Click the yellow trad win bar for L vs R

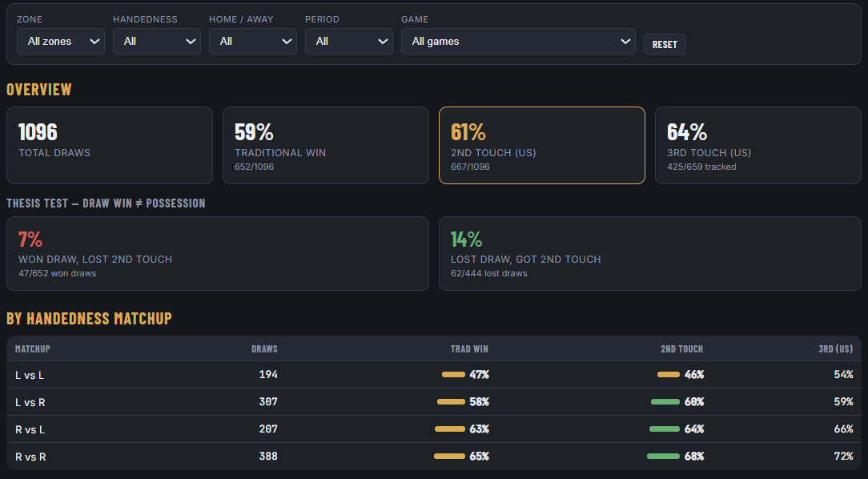pos(451,402)
